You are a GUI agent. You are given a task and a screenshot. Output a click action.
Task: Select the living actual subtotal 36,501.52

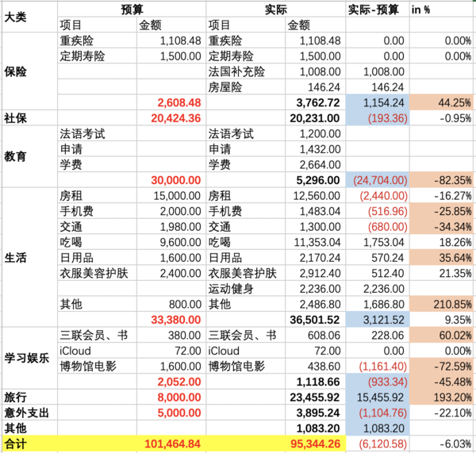[x=316, y=320]
